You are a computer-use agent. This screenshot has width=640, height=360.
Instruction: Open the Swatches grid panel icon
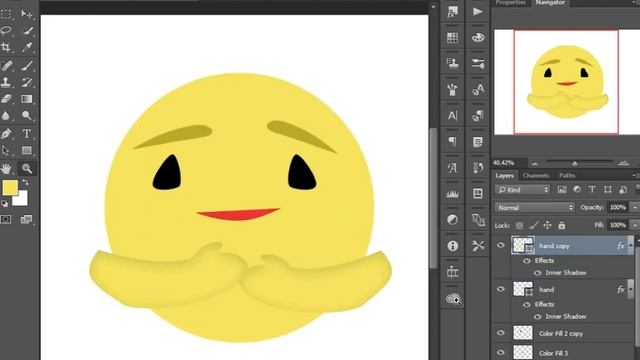(x=452, y=38)
